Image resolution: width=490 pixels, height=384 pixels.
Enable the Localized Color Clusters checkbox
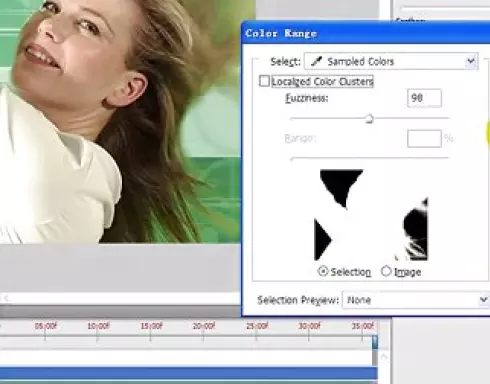click(264, 81)
